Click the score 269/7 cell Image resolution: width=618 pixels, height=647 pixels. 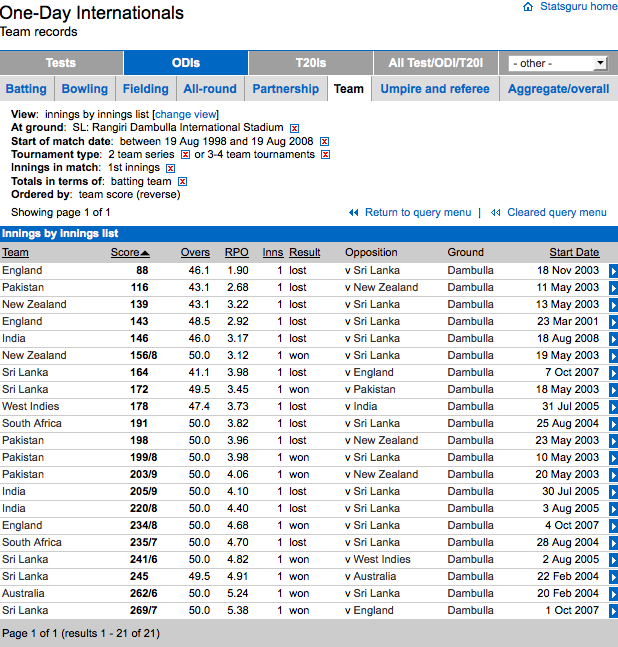pos(144,610)
